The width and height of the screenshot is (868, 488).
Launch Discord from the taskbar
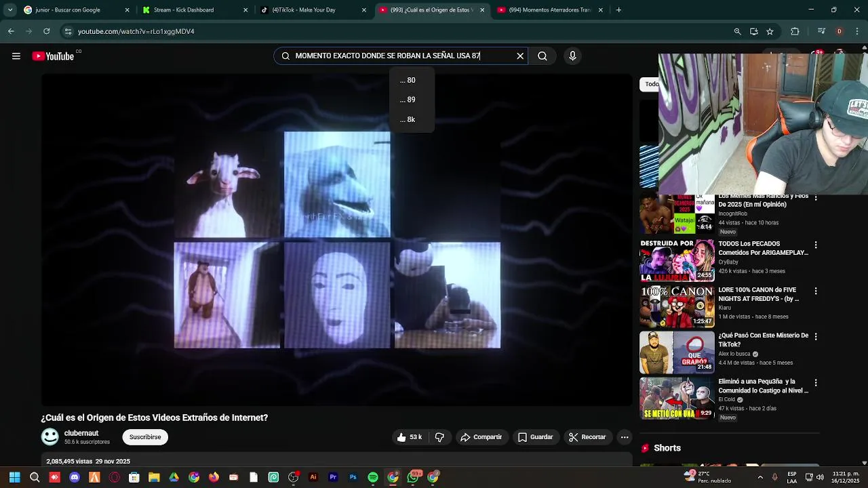pyautogui.click(x=75, y=477)
